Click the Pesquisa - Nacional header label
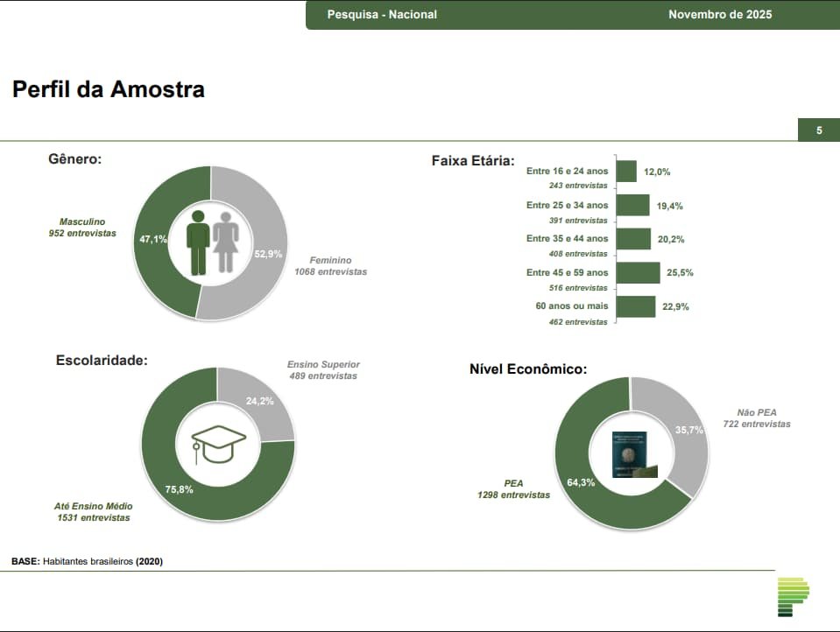Image resolution: width=840 pixels, height=632 pixels. point(382,14)
